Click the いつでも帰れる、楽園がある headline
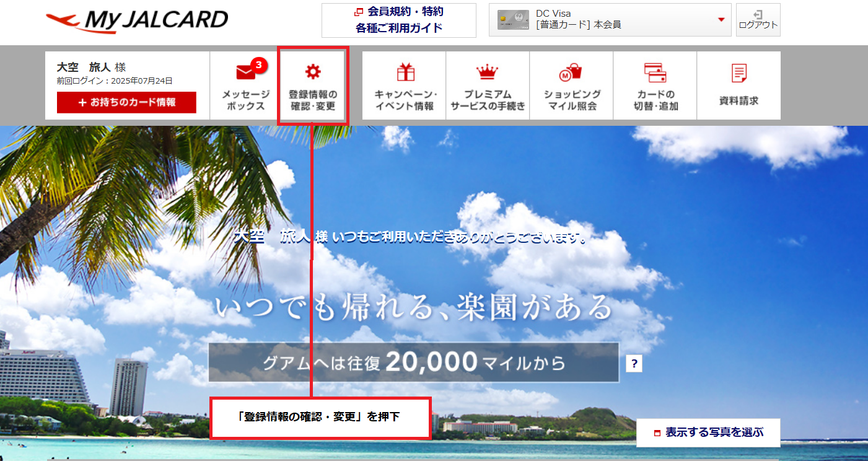This screenshot has width=868, height=461. (x=414, y=308)
